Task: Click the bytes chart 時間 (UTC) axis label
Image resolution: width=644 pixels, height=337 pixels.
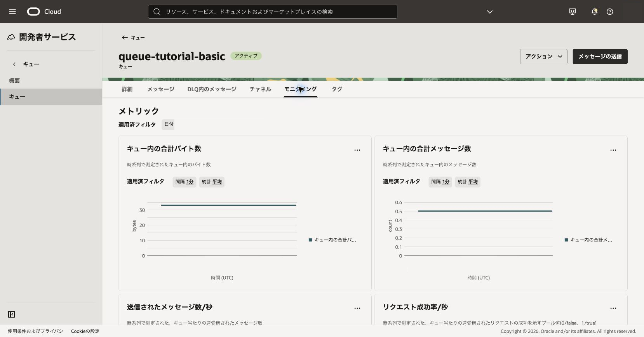Action: point(222,278)
